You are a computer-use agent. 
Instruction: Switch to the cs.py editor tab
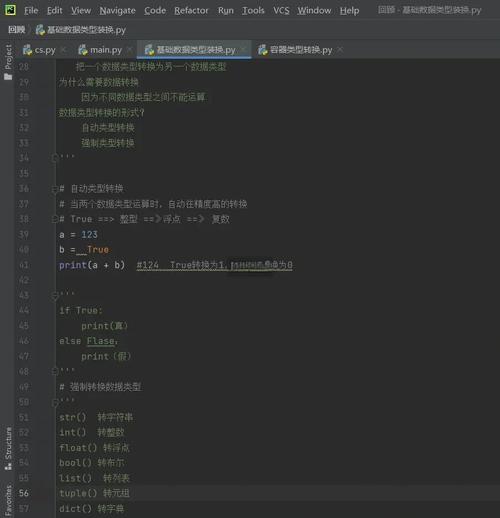[x=45, y=50]
